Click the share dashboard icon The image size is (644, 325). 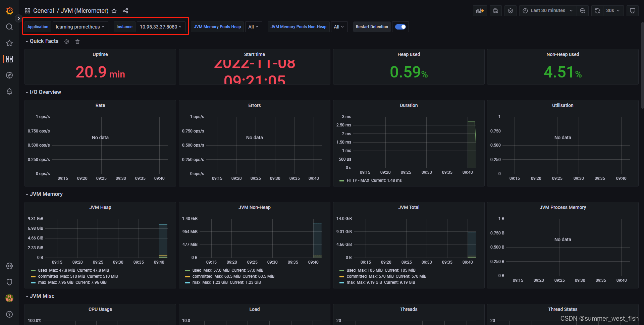[125, 11]
